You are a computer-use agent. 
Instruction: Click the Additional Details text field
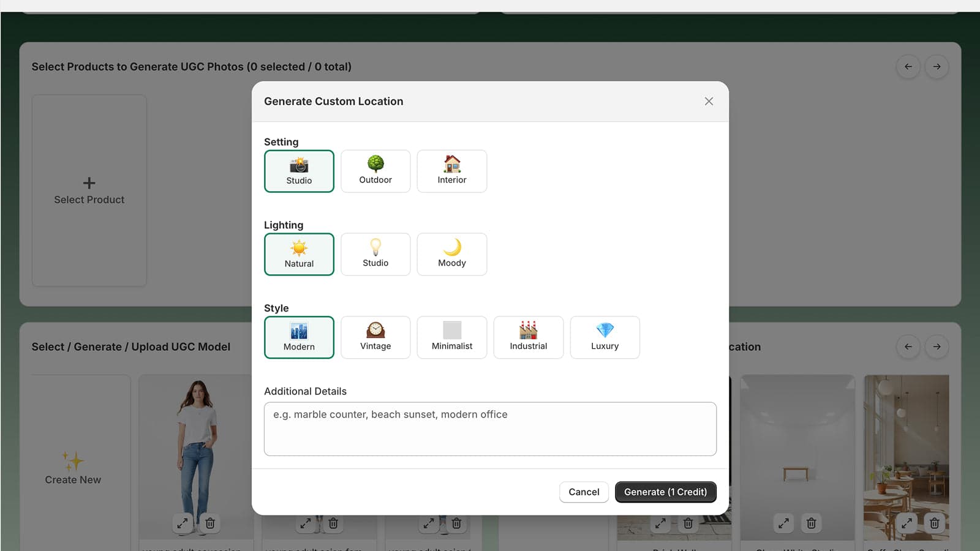[x=489, y=429]
